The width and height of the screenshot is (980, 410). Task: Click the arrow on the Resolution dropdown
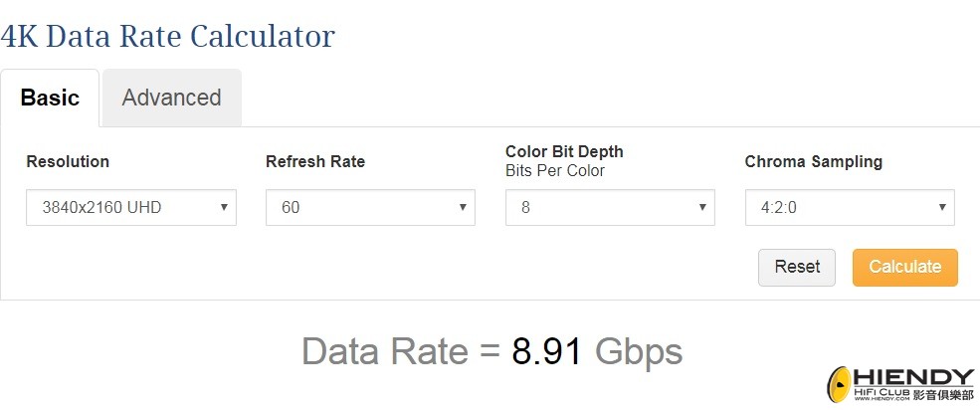[x=224, y=208]
